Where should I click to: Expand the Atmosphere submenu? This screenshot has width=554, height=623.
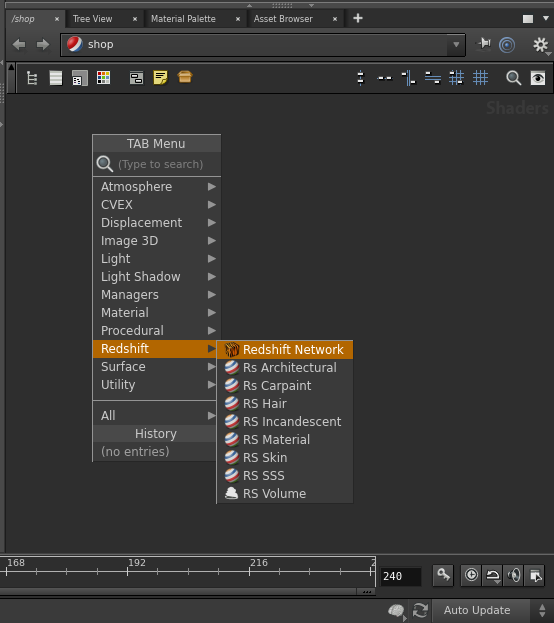point(157,187)
